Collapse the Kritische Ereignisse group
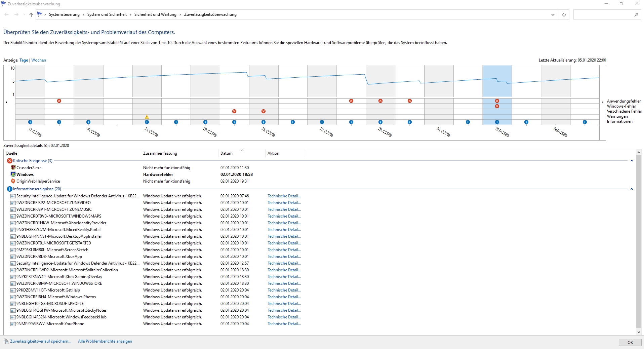The width and height of the screenshot is (644, 349). coord(632,161)
